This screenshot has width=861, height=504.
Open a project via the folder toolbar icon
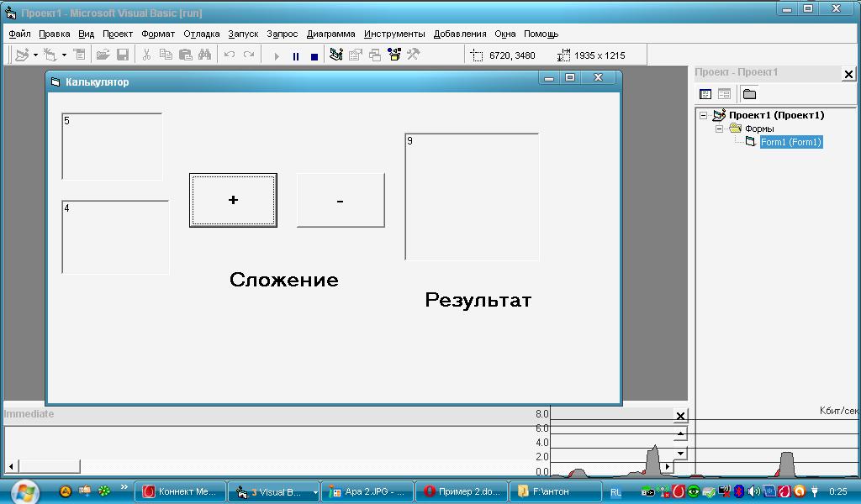coord(102,55)
